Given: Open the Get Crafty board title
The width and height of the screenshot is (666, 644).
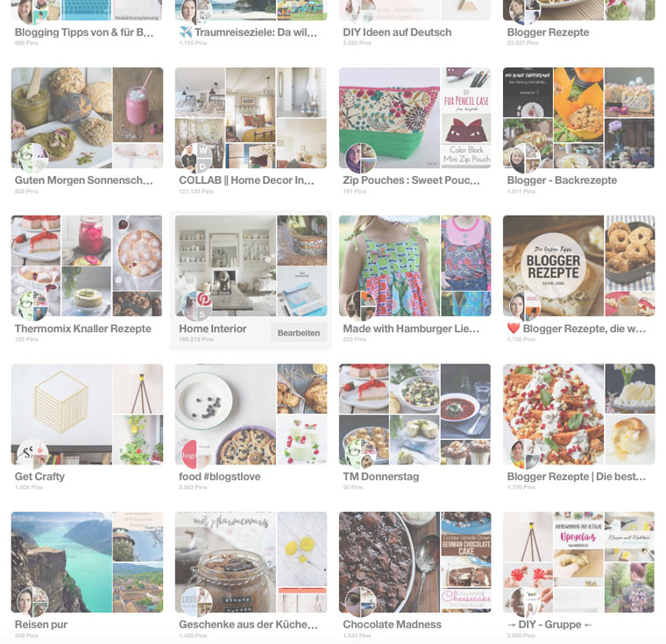Looking at the screenshot, I should pos(40,477).
